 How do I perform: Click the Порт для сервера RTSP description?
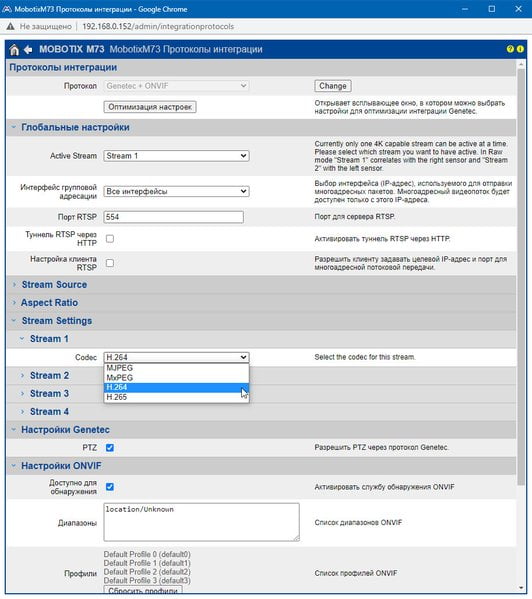pos(355,217)
